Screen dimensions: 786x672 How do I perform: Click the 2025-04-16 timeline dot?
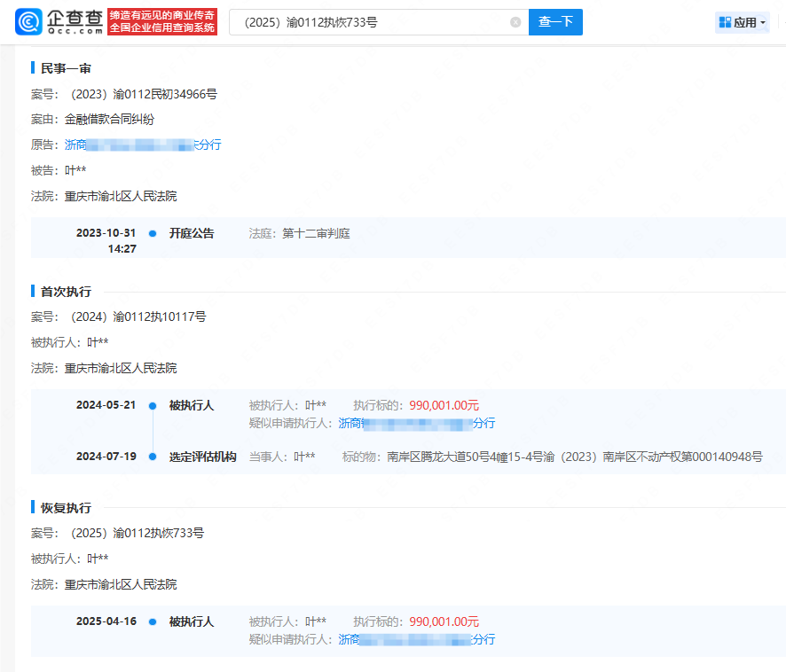click(x=153, y=621)
